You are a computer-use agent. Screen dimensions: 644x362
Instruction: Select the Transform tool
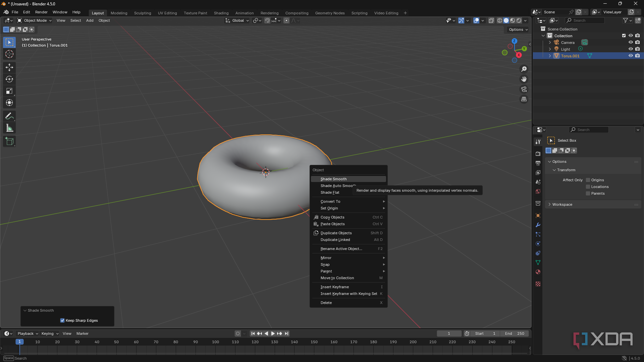[x=9, y=103]
